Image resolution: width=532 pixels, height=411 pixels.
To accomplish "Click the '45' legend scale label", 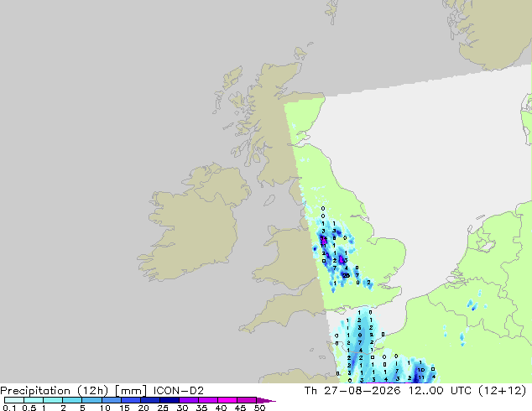I will pyautogui.click(x=240, y=408).
